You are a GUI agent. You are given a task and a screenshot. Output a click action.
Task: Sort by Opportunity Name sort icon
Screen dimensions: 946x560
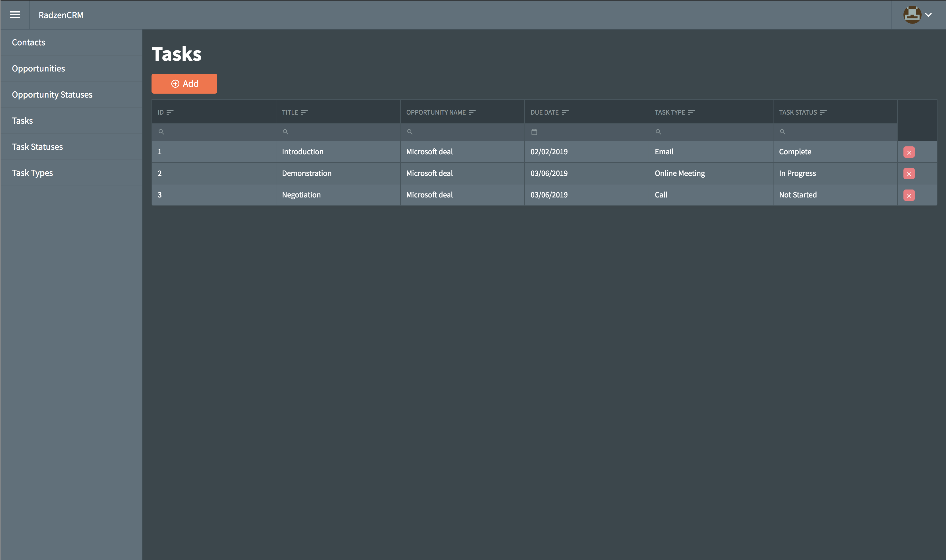point(472,112)
